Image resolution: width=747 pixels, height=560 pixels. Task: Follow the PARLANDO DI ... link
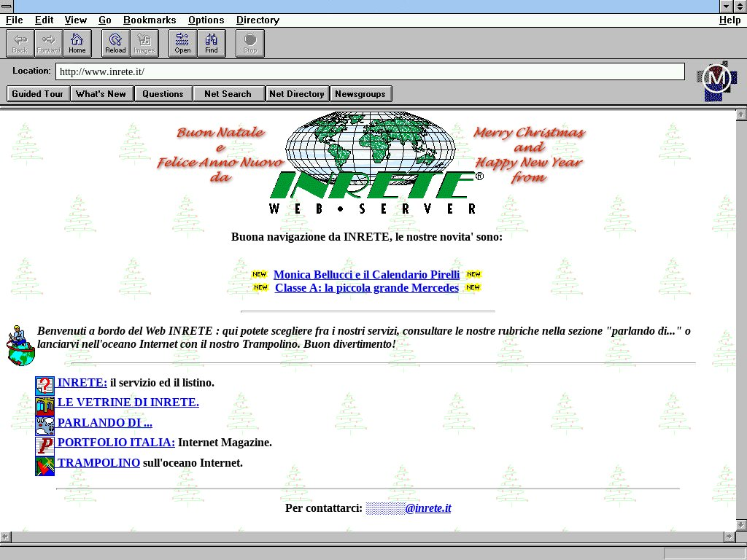(104, 423)
